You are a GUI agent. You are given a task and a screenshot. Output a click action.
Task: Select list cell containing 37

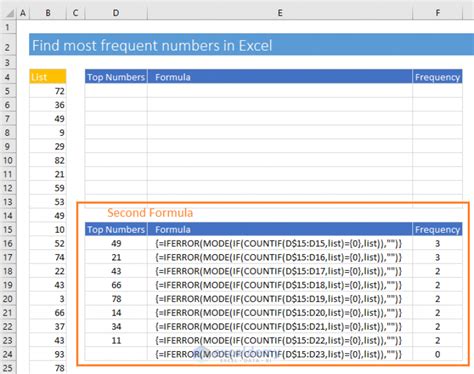pos(48,326)
